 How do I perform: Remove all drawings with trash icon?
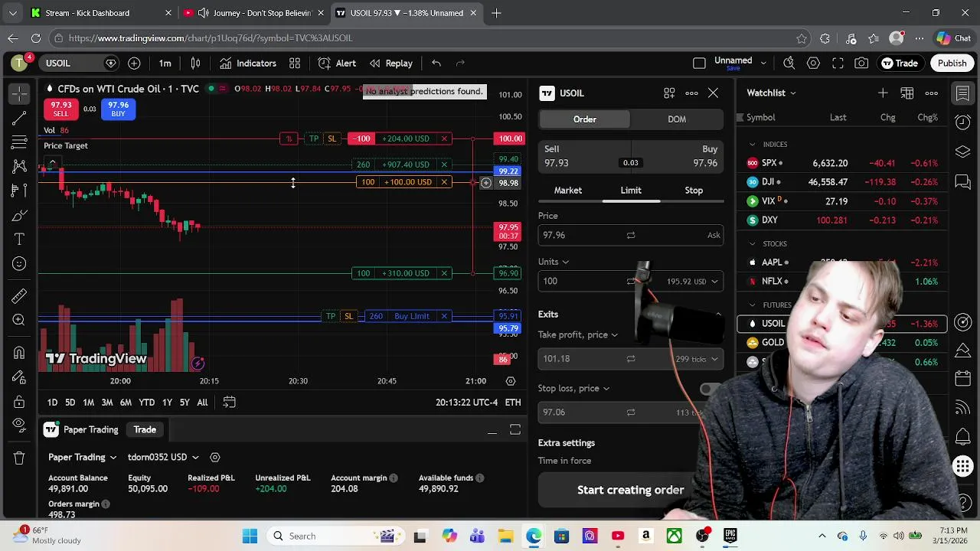19,458
